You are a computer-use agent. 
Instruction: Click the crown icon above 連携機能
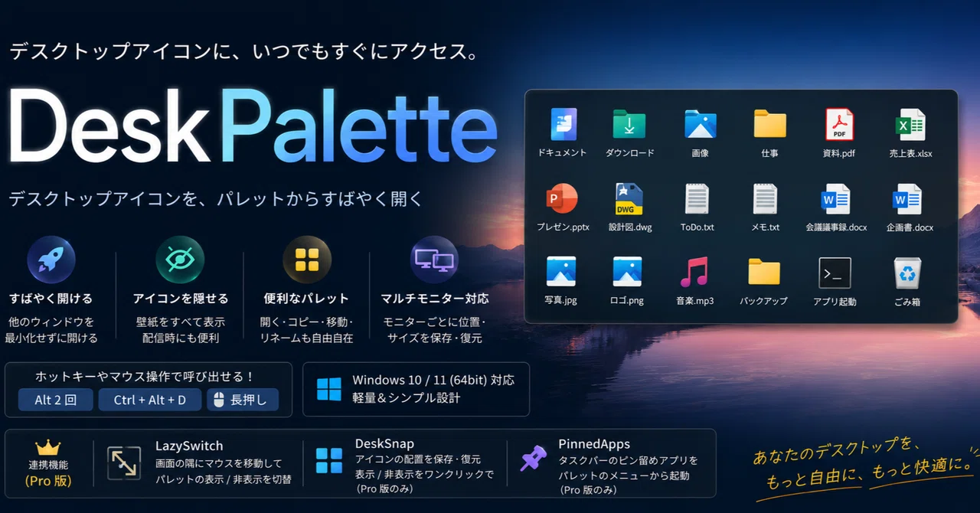click(47, 447)
